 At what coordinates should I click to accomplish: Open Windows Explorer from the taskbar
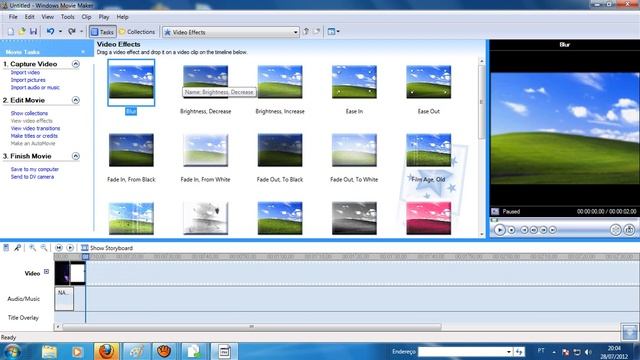[49, 351]
